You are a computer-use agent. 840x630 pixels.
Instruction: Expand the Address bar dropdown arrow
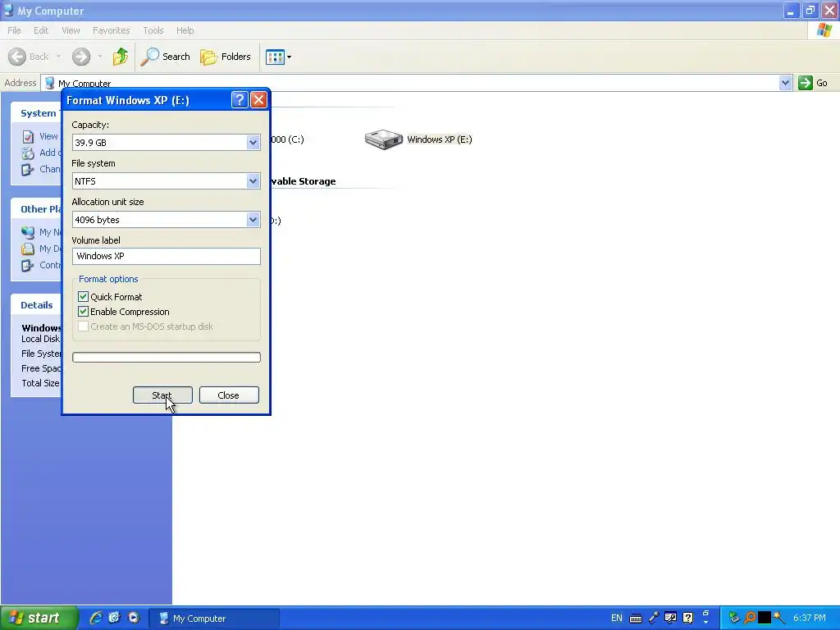click(785, 83)
